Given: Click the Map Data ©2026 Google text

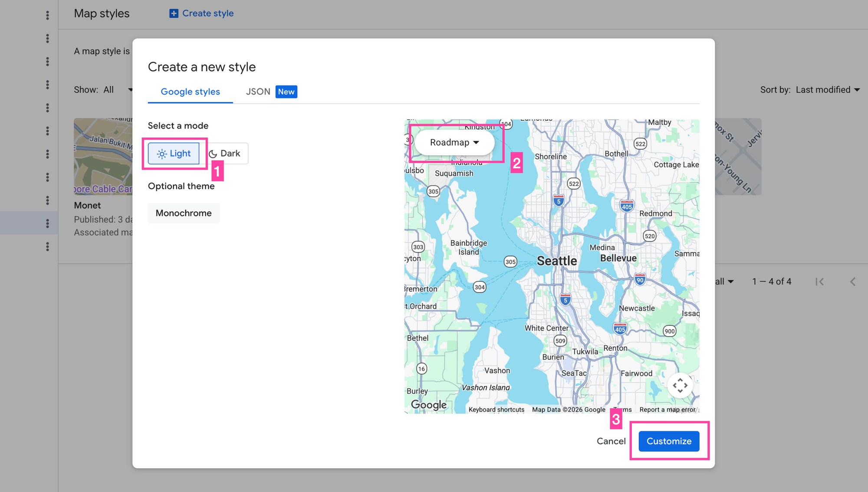Looking at the screenshot, I should 569,410.
